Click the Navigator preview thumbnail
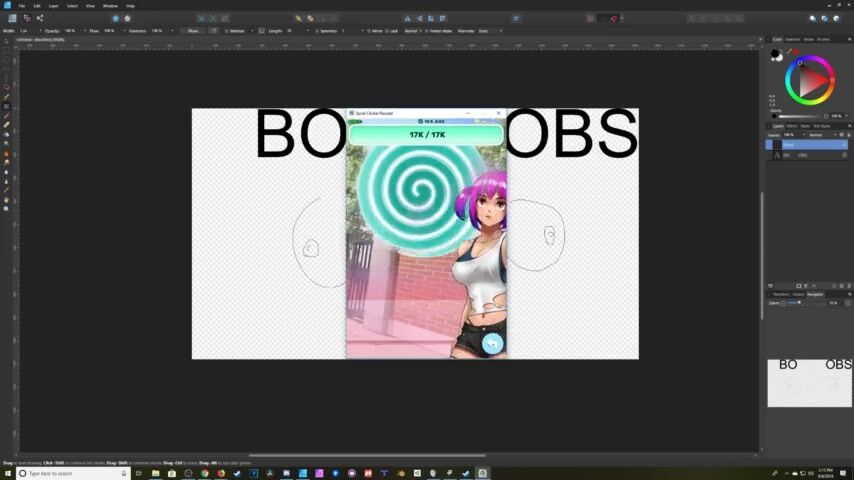Image resolution: width=854 pixels, height=480 pixels. pos(809,383)
